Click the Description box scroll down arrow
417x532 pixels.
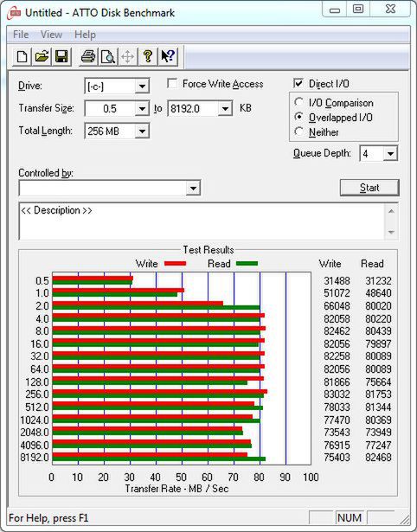click(x=391, y=233)
